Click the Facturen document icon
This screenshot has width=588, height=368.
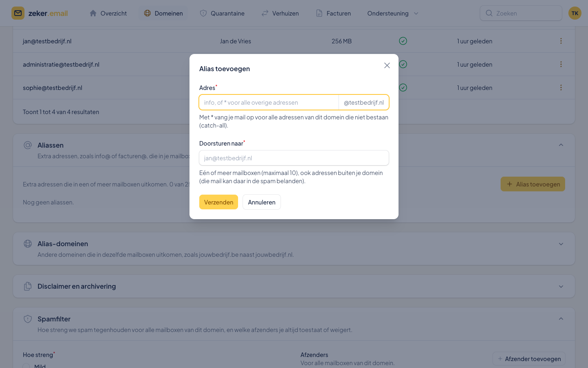coord(319,13)
